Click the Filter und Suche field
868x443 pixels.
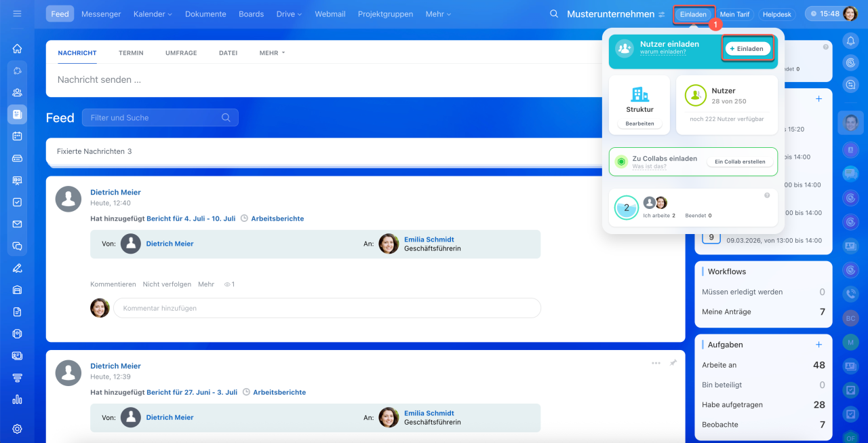pos(155,117)
